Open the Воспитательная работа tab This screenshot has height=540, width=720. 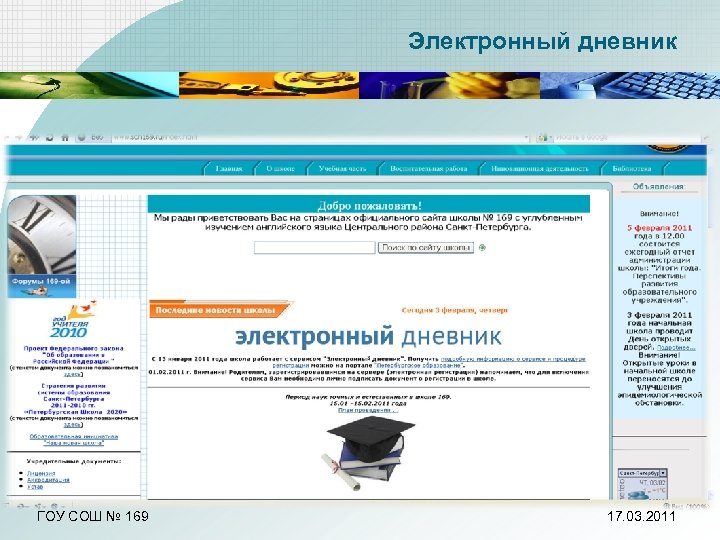click(x=428, y=169)
